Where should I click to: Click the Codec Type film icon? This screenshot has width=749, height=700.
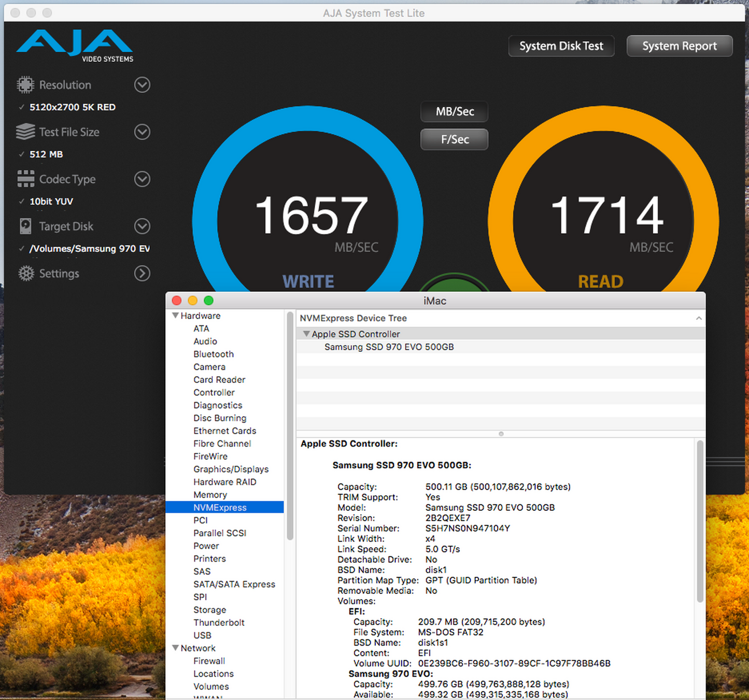25,179
